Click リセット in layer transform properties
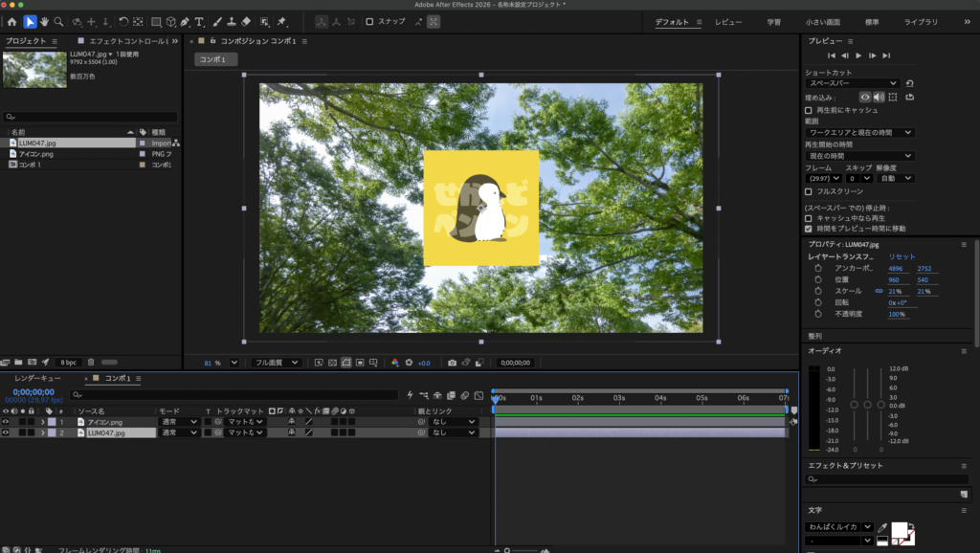This screenshot has width=980, height=553. tap(902, 256)
